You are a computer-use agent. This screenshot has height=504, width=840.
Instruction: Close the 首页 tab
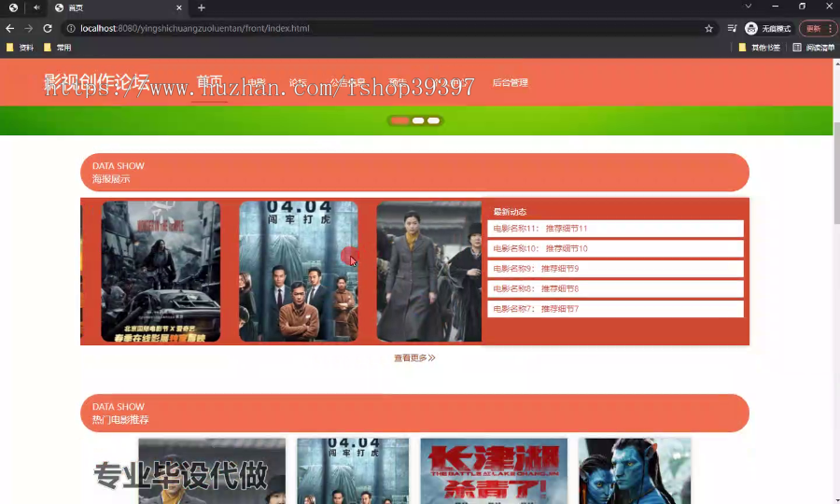point(179,8)
